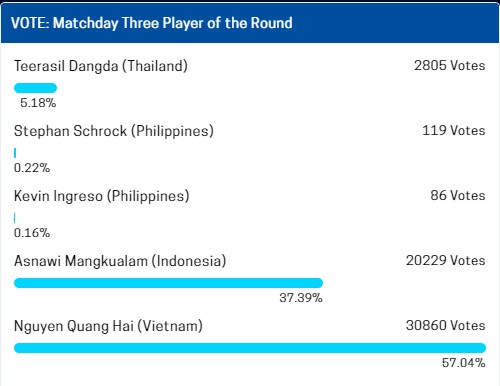This screenshot has width=500, height=386.
Task: Click Teerasil Dangda's vote progress bar
Action: [x=35, y=88]
